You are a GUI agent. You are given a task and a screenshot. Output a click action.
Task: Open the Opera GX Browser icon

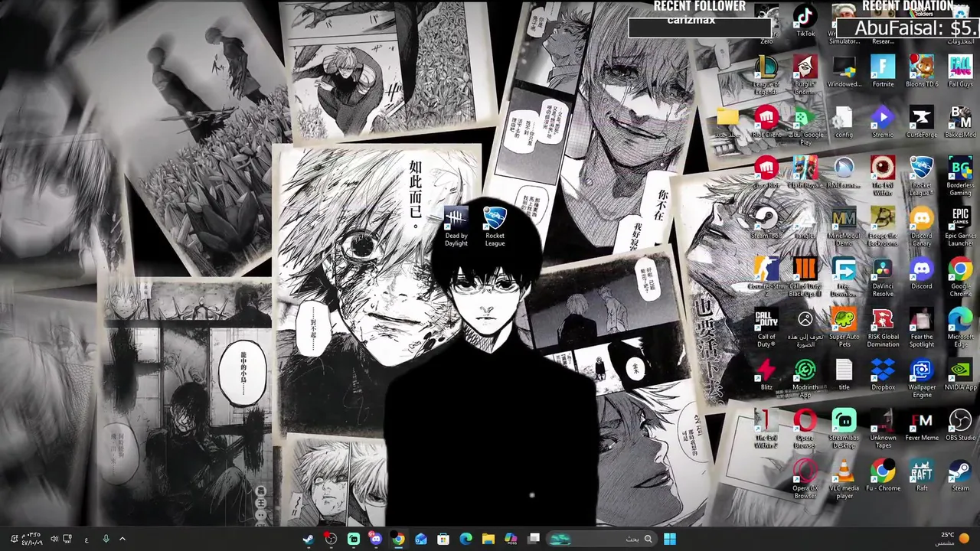click(x=805, y=480)
